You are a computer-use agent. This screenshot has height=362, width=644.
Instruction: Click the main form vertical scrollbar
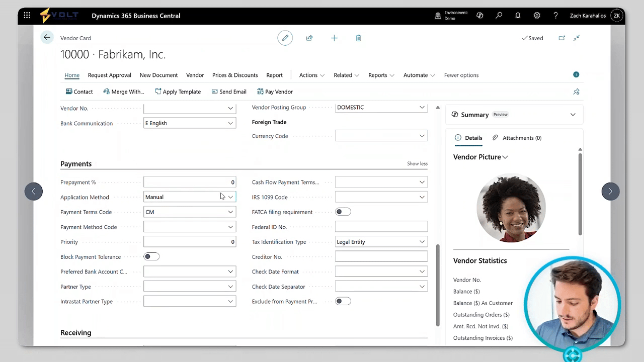[438, 285]
